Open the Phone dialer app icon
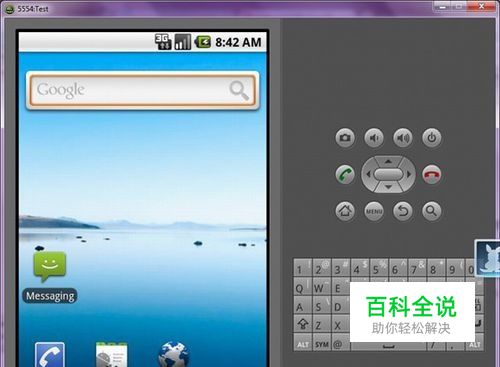This screenshot has width=500, height=367. pyautogui.click(x=50, y=355)
